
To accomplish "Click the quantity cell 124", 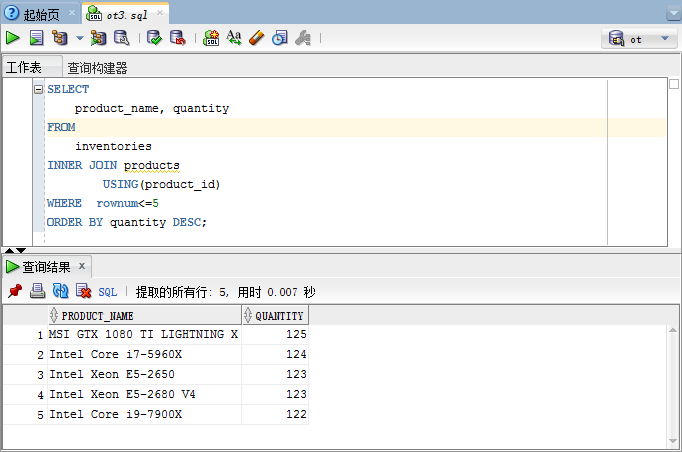I will pyautogui.click(x=275, y=355).
